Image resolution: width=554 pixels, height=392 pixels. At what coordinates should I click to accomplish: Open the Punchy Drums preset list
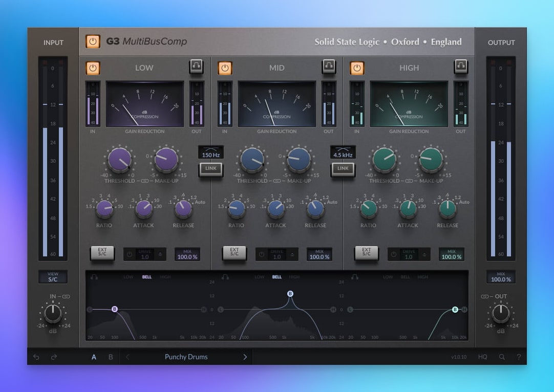(186, 357)
